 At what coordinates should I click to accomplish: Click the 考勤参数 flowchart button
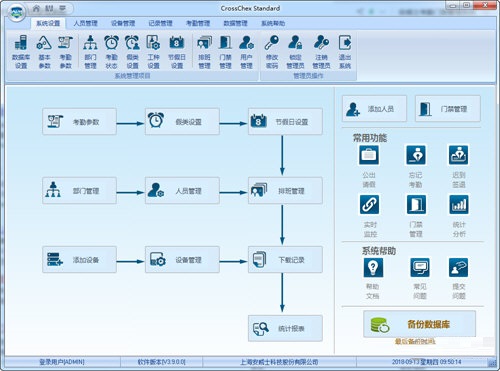79,121
